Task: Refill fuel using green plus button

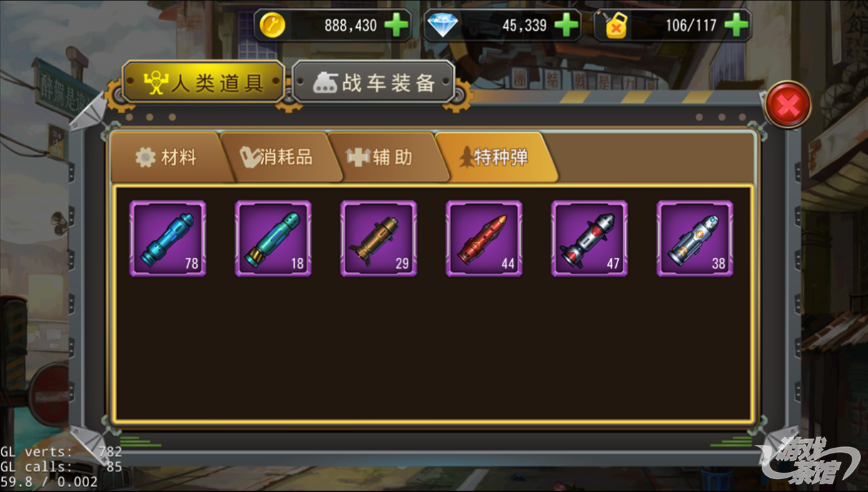Action: [736, 26]
